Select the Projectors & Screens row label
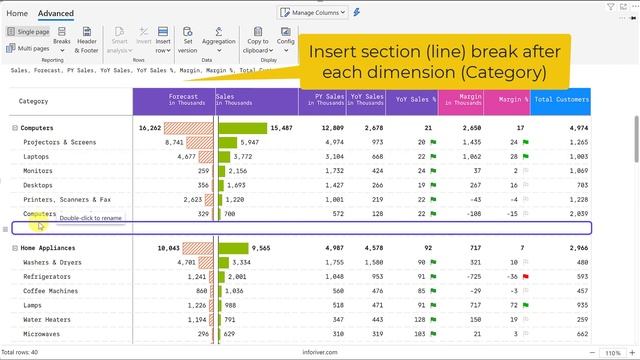Viewport: 640px width, 360px height. (x=60, y=142)
